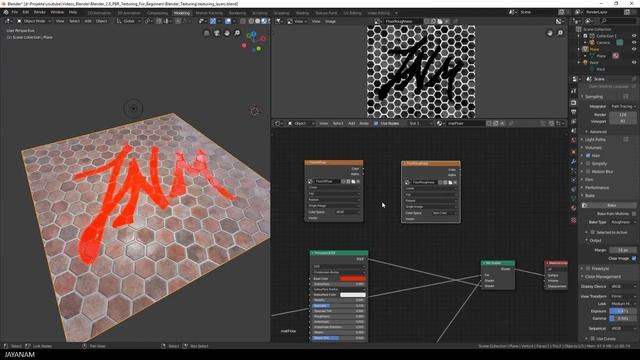The width and height of the screenshot is (640, 360).
Task: Click the Mix Shader node header
Action: [x=498, y=263]
